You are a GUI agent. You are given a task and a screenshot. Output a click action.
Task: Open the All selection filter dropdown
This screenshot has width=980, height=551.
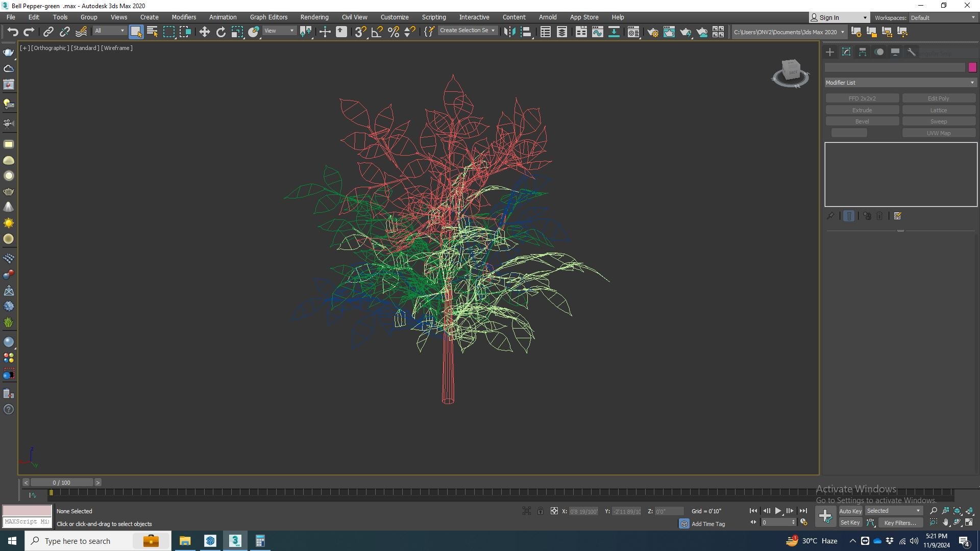[109, 31]
